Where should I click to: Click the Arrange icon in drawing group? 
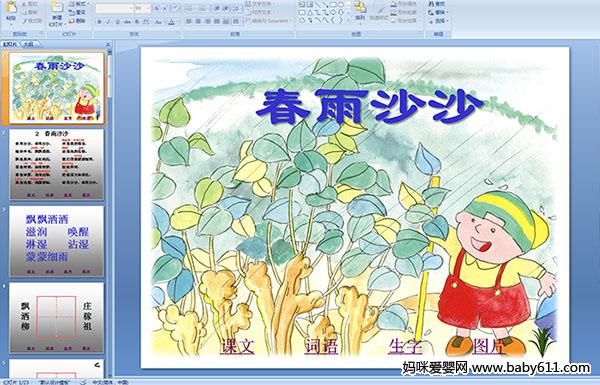(360, 11)
